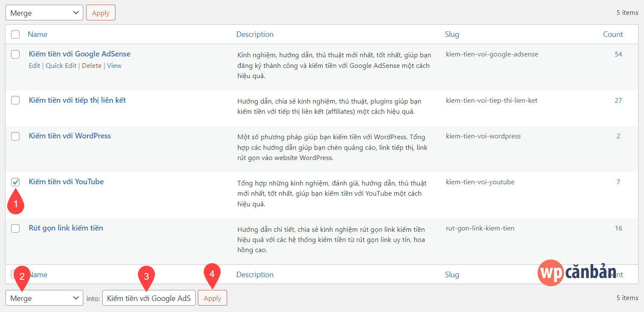The image size is (644, 312).
Task: Select slug text kiem-tien-voi-wordpress
Action: pos(483,136)
